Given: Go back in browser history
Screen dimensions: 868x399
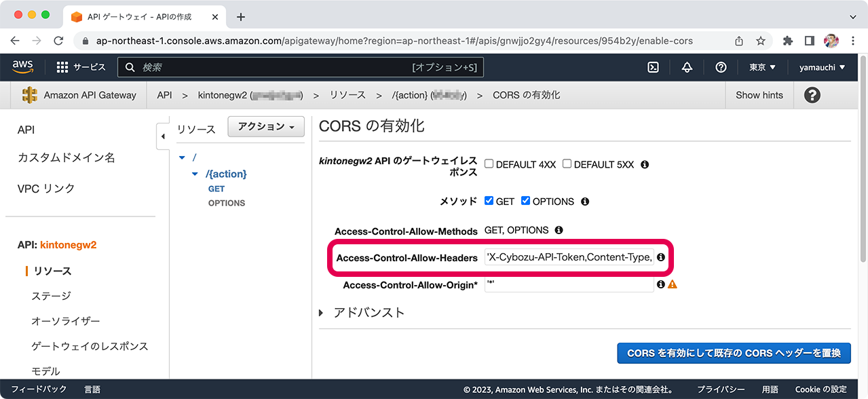Looking at the screenshot, I should (15, 41).
